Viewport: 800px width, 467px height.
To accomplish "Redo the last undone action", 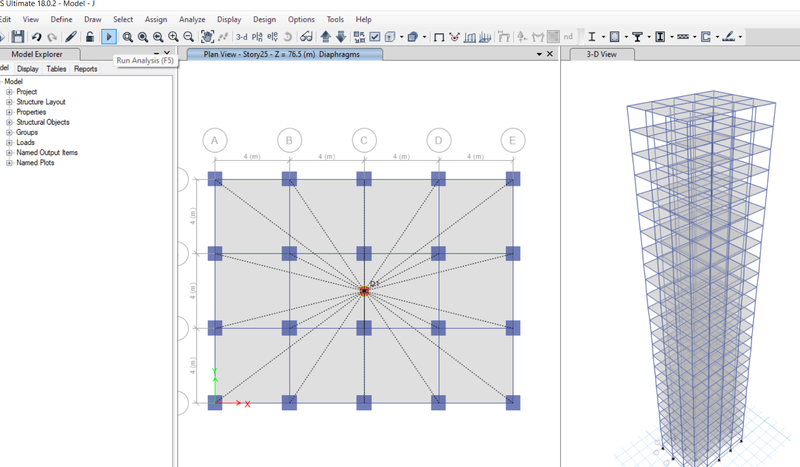I will click(52, 37).
